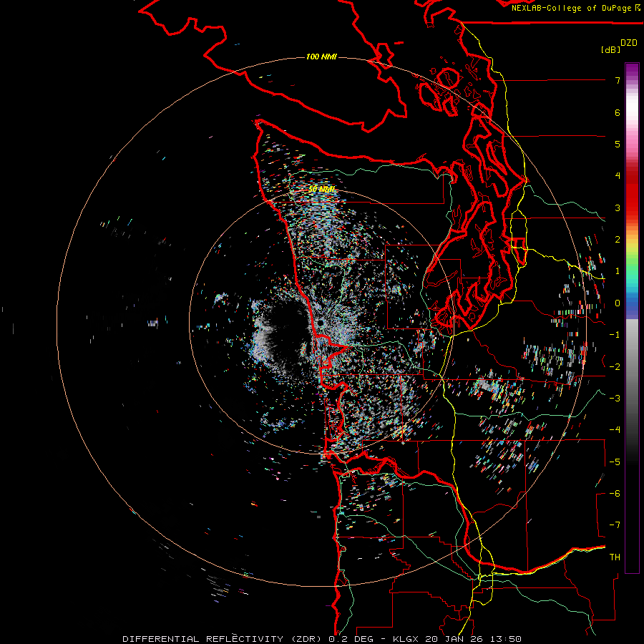Click the gray band of the color bar
Viewport: 644px width, 644px height.
[x=632, y=357]
